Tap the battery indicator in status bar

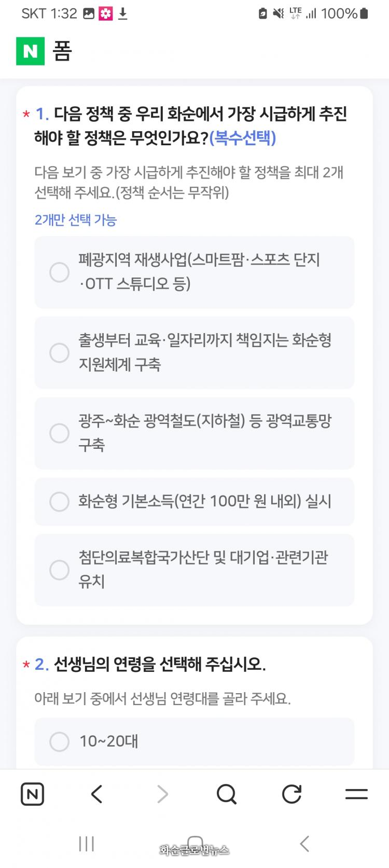(x=364, y=14)
